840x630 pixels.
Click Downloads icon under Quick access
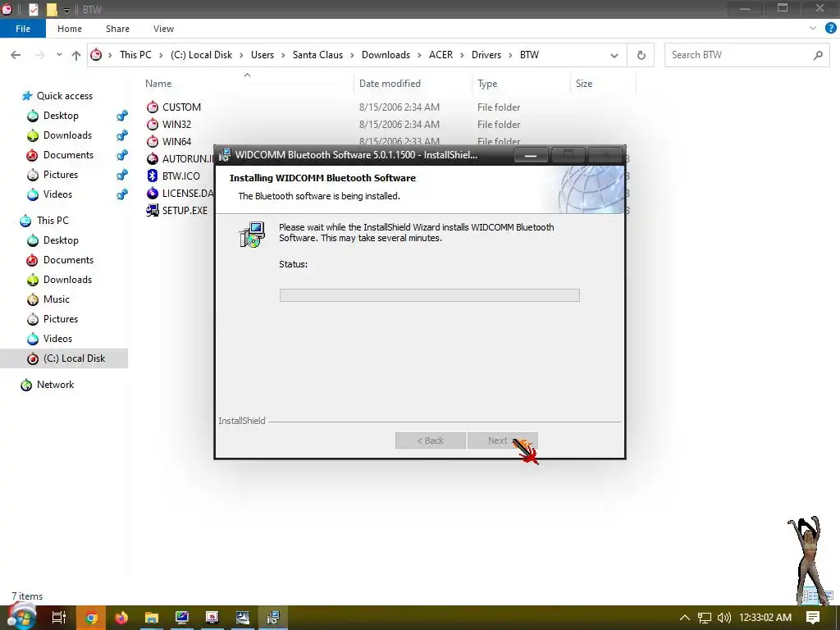[x=33, y=135]
